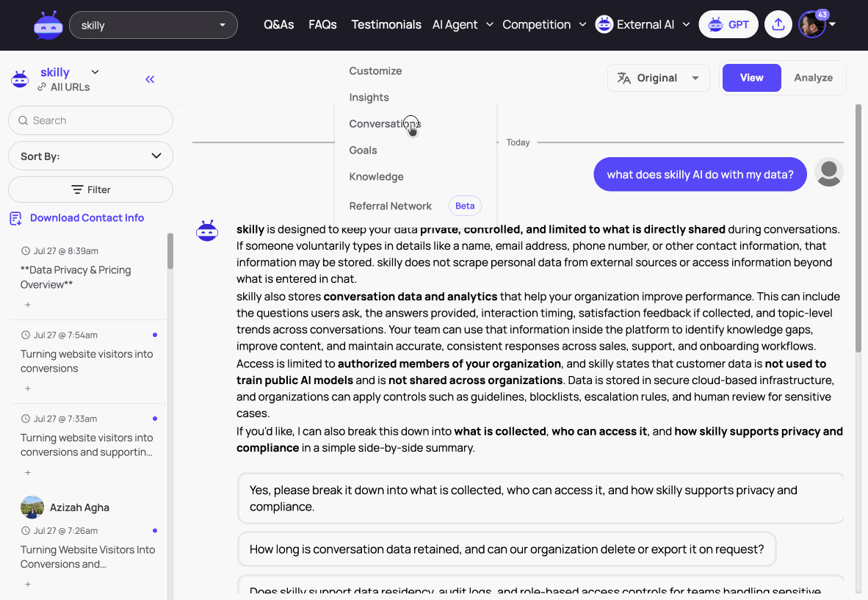Open Referral Network menu entry

pos(390,206)
